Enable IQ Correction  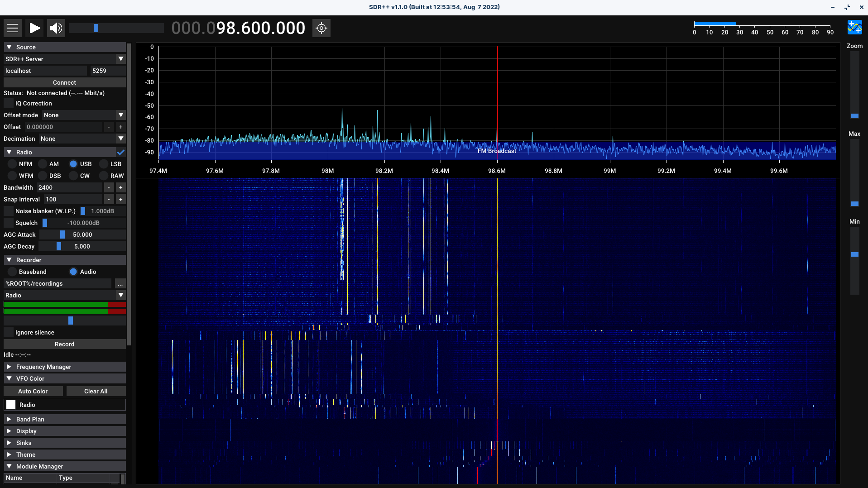click(x=8, y=103)
